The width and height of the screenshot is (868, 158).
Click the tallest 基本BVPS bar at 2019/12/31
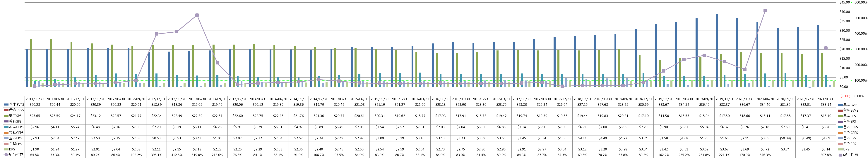(717, 50)
